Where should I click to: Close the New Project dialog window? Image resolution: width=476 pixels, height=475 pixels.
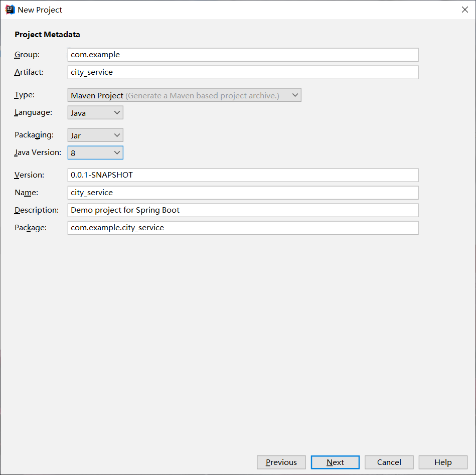(x=465, y=10)
